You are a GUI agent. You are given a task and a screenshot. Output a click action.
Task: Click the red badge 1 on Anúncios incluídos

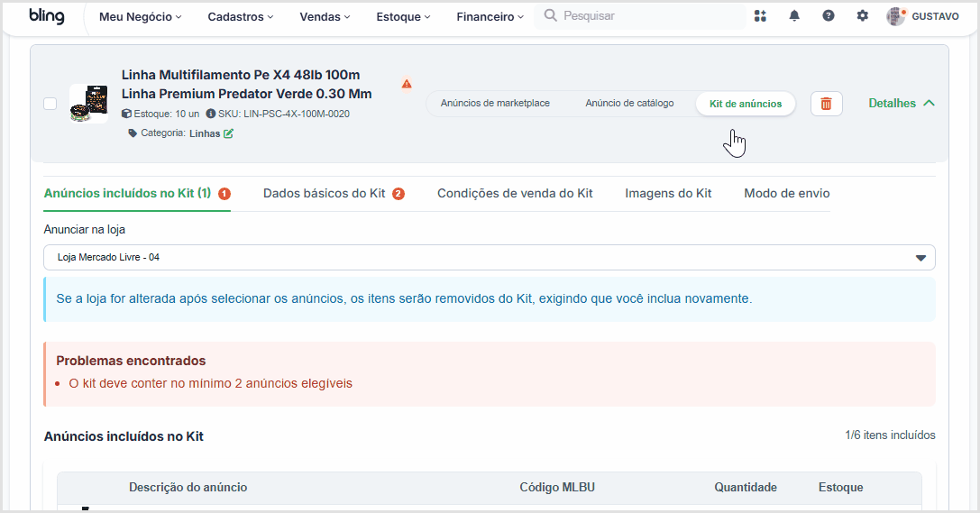[x=224, y=194]
